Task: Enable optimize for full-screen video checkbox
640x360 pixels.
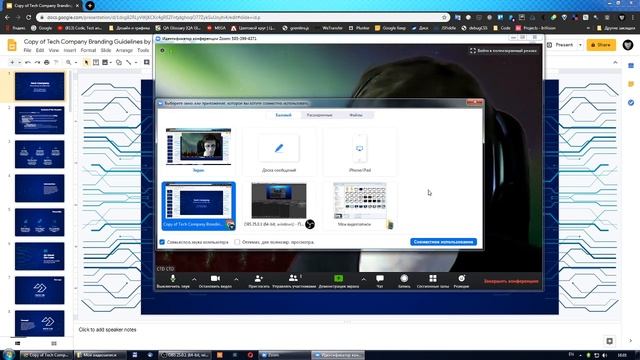Action: tap(237, 242)
